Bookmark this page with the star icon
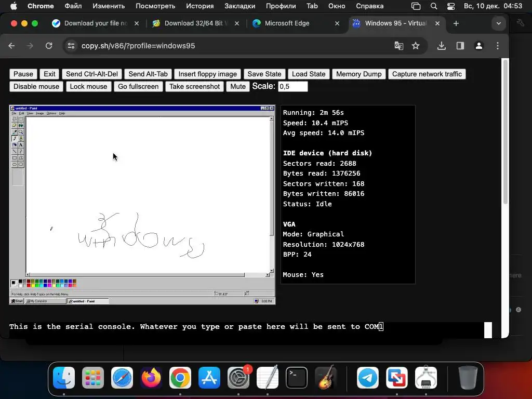Screen dimensions: 532x399 [x=416, y=46]
